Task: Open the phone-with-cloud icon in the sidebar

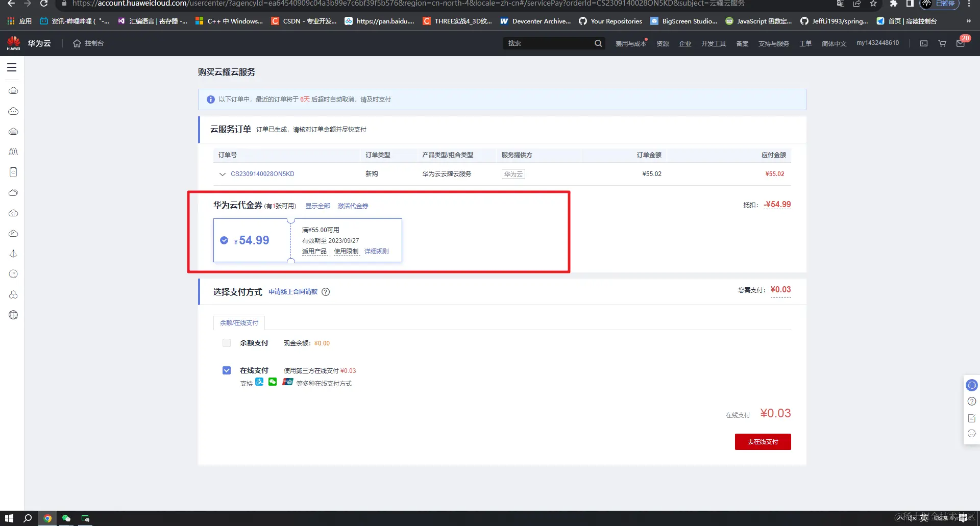Action: (13, 172)
